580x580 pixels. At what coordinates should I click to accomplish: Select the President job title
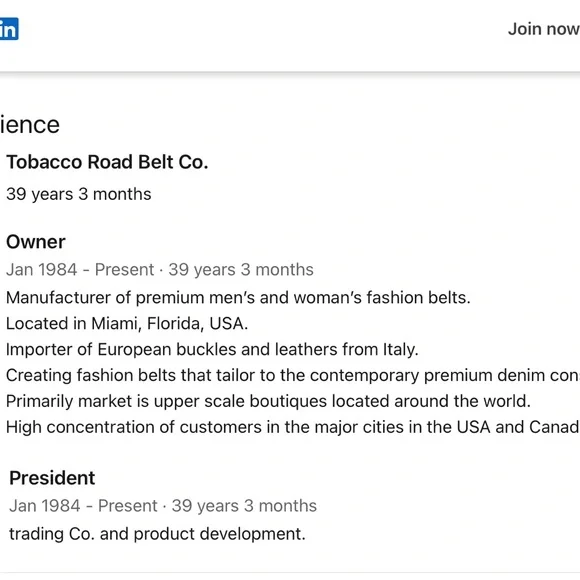point(52,478)
